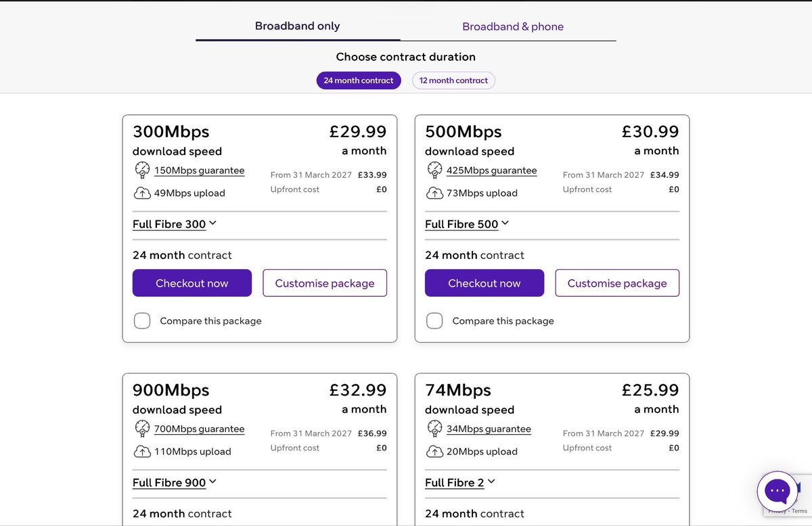Image resolution: width=812 pixels, height=526 pixels.
Task: Switch to the Broadband & phone tab
Action: coord(512,27)
